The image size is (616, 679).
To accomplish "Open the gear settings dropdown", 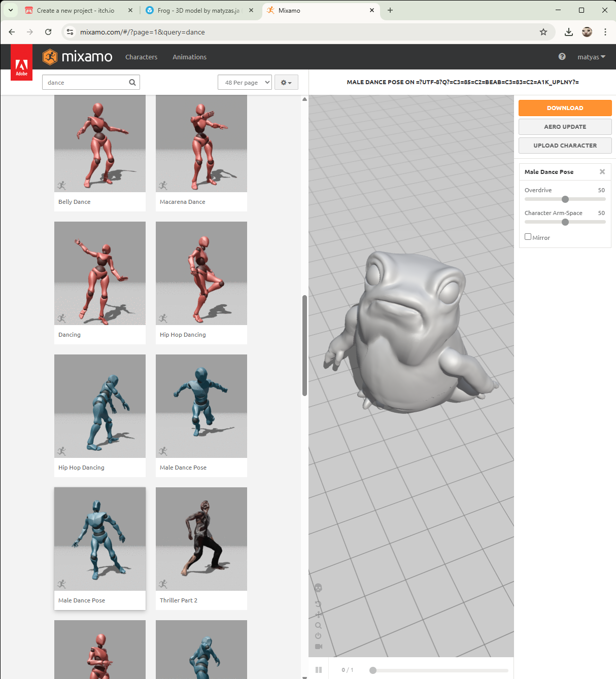I will click(x=286, y=83).
